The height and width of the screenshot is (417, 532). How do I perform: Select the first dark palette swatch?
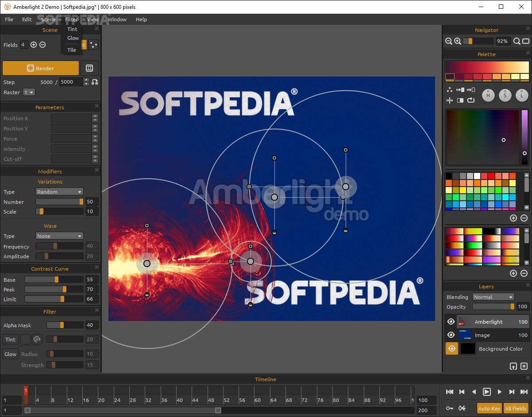[450, 77]
